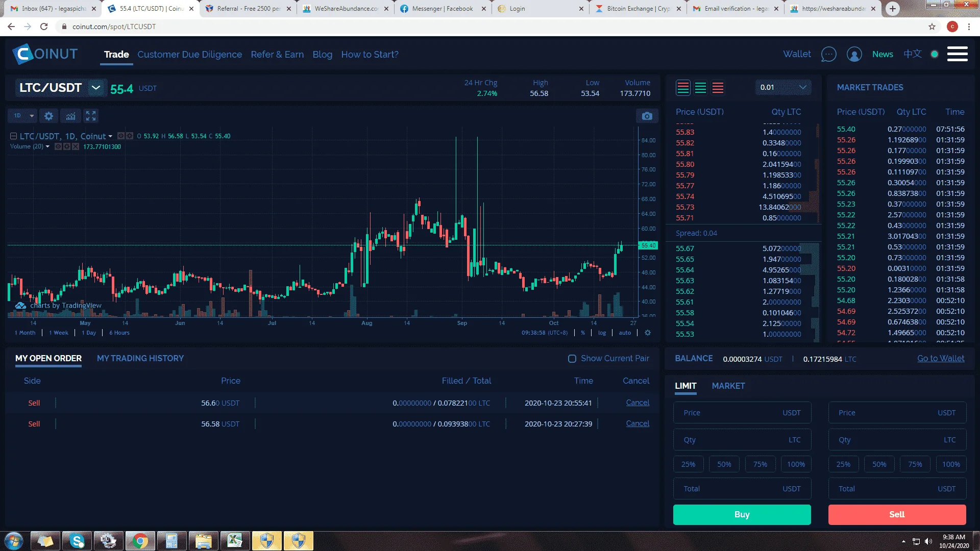
Task: Open LTC/USDT series format settings gear
Action: click(x=130, y=136)
